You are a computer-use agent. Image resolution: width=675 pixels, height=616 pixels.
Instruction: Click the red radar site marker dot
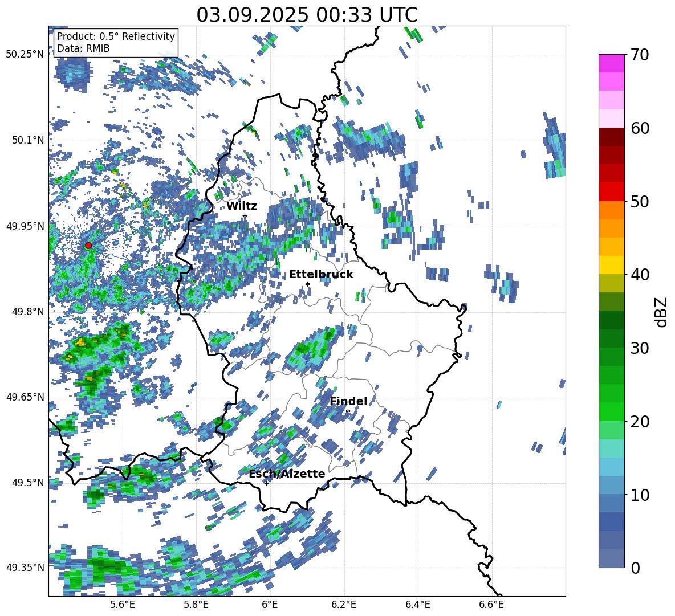click(88, 246)
